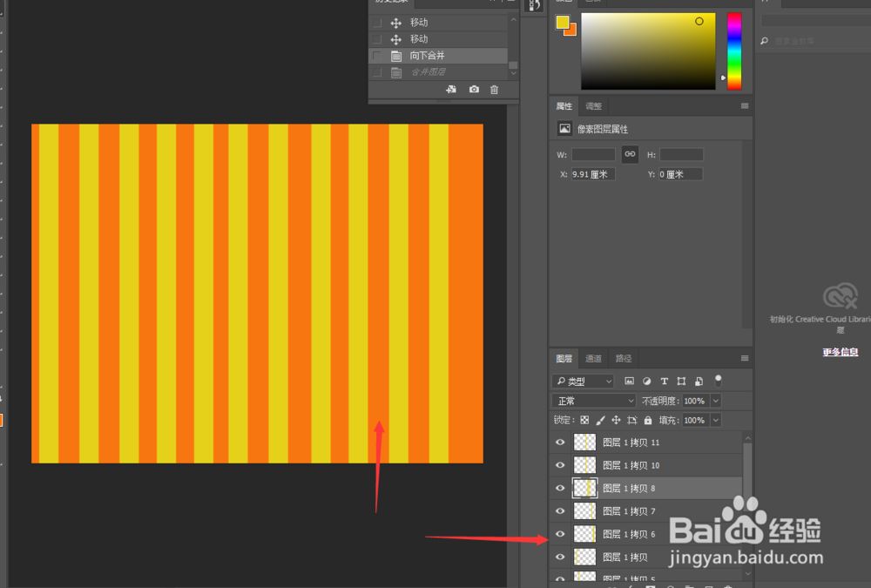Click the orange background color swatch
The image size is (871, 588).
572,31
